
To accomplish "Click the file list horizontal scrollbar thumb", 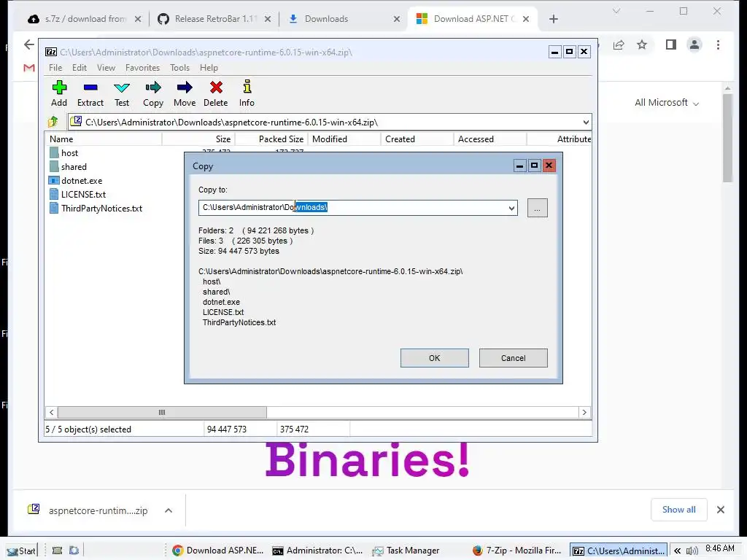I will [x=162, y=413].
